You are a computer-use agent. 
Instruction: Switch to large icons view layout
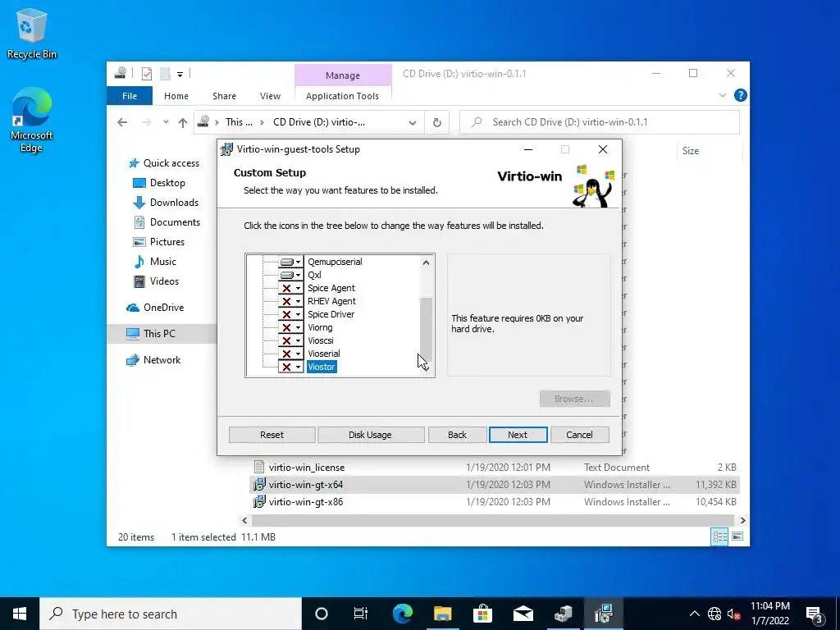tap(737, 536)
